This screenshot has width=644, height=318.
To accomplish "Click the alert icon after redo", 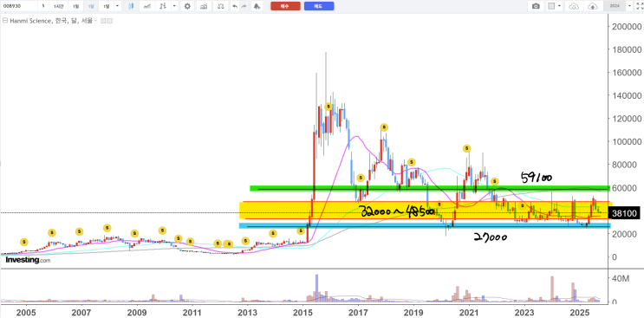I will tap(257, 6).
